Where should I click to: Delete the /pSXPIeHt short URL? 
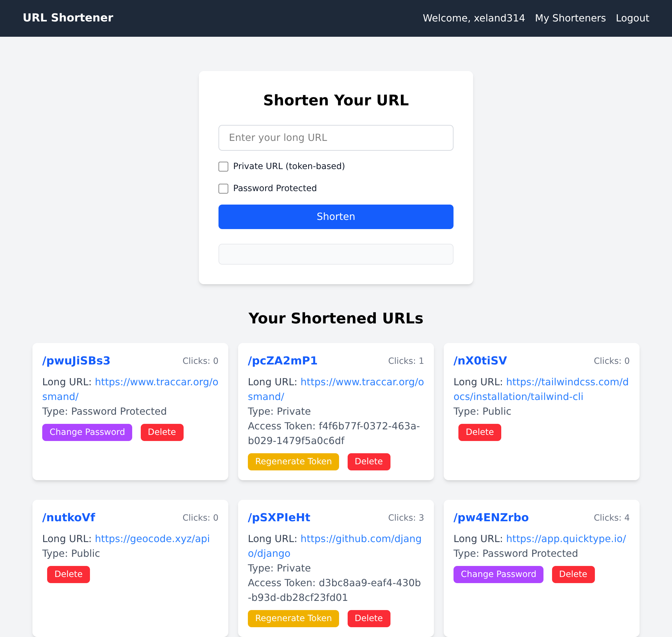pos(369,619)
